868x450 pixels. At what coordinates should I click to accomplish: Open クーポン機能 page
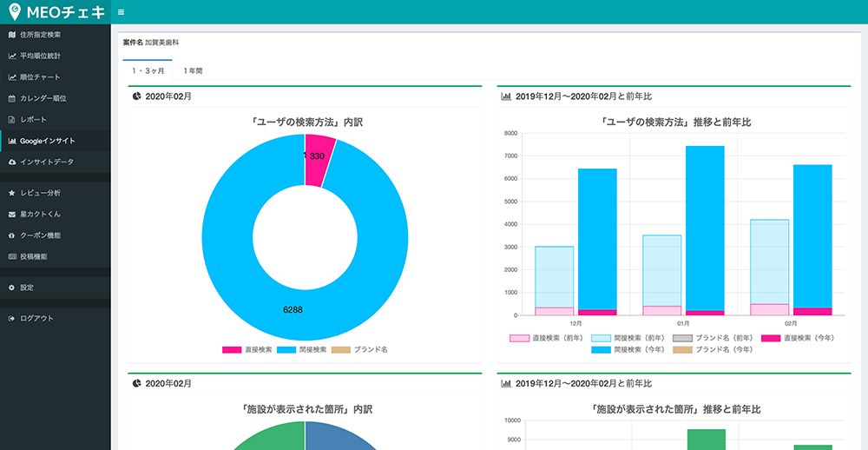56,235
